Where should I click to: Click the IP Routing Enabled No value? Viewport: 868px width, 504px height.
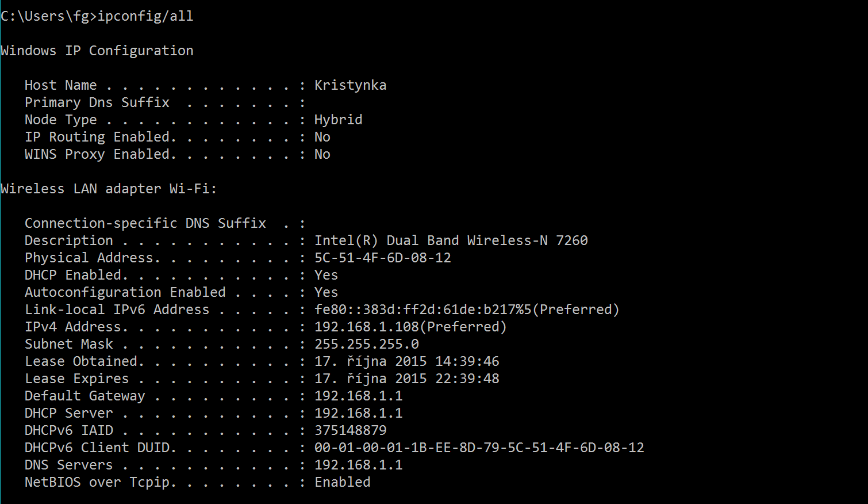[x=322, y=137]
